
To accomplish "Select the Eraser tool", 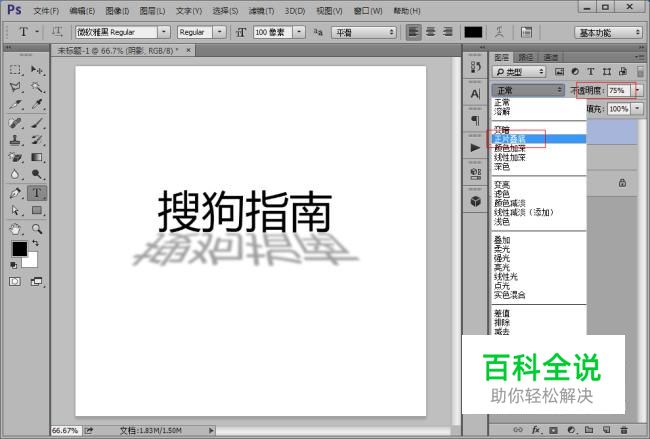I will point(15,157).
